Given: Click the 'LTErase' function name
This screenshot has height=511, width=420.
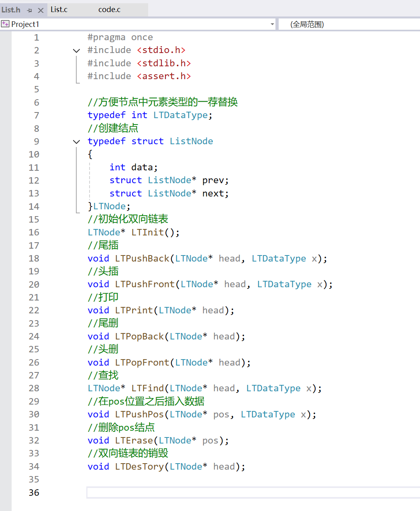Looking at the screenshot, I should point(134,440).
